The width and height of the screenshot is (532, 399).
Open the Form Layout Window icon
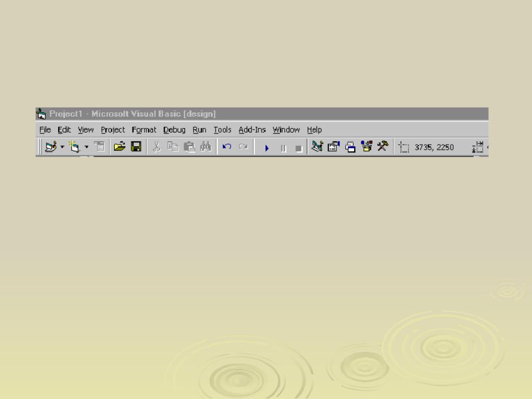tap(350, 147)
